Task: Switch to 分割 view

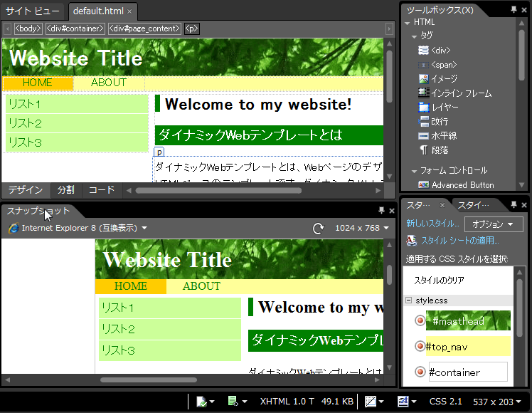Action: [x=66, y=190]
